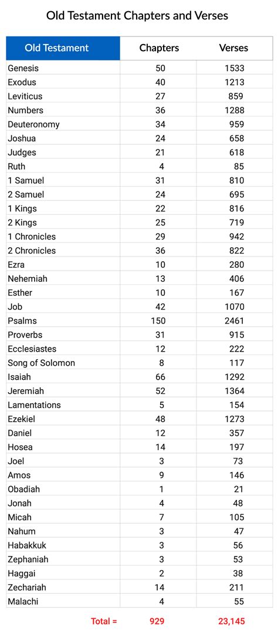
Task: Select the Deuteronomy row label
Action: tap(33, 124)
